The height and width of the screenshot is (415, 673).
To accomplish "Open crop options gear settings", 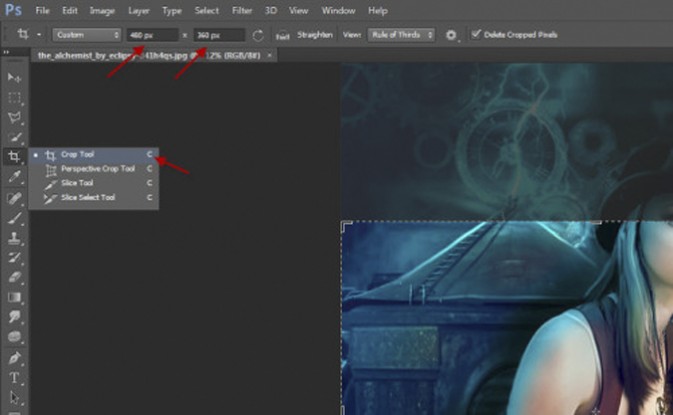I will (x=451, y=35).
